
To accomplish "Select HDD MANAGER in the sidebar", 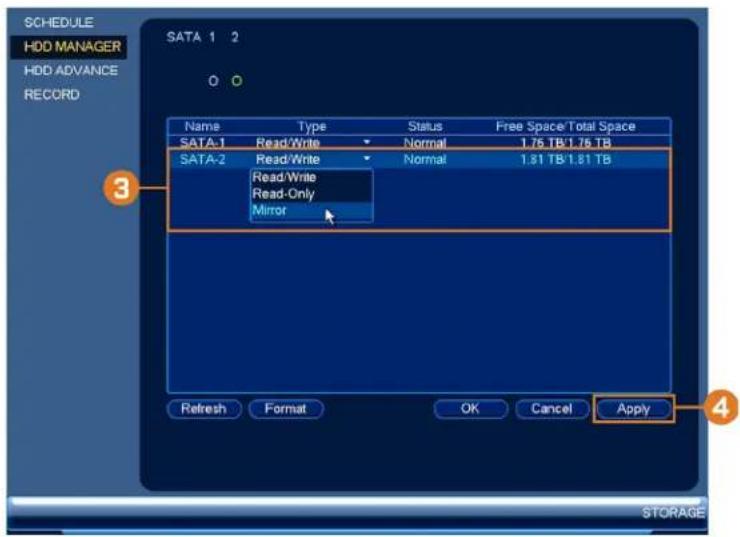I will pyautogui.click(x=69, y=47).
